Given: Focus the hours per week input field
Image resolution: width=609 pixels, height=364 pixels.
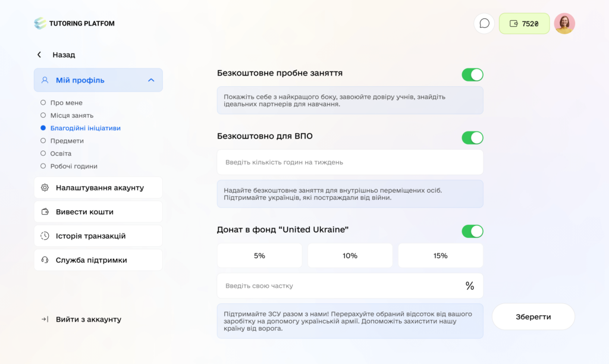Looking at the screenshot, I should coord(350,162).
